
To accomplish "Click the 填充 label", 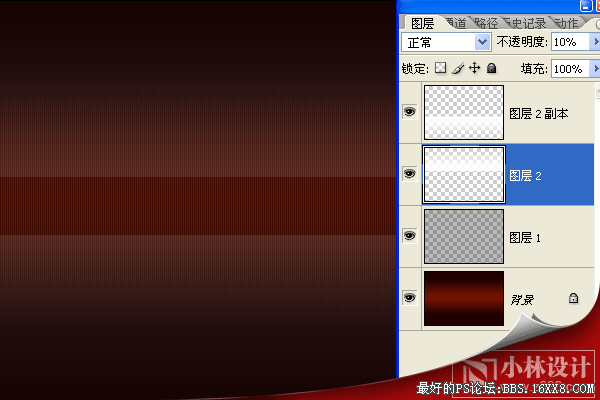I will [534, 69].
